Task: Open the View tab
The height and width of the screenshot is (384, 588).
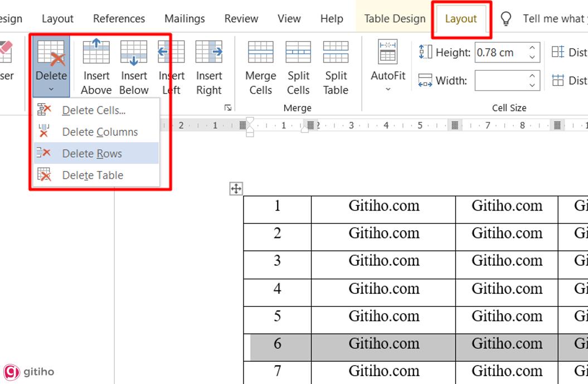Action: coord(289,19)
